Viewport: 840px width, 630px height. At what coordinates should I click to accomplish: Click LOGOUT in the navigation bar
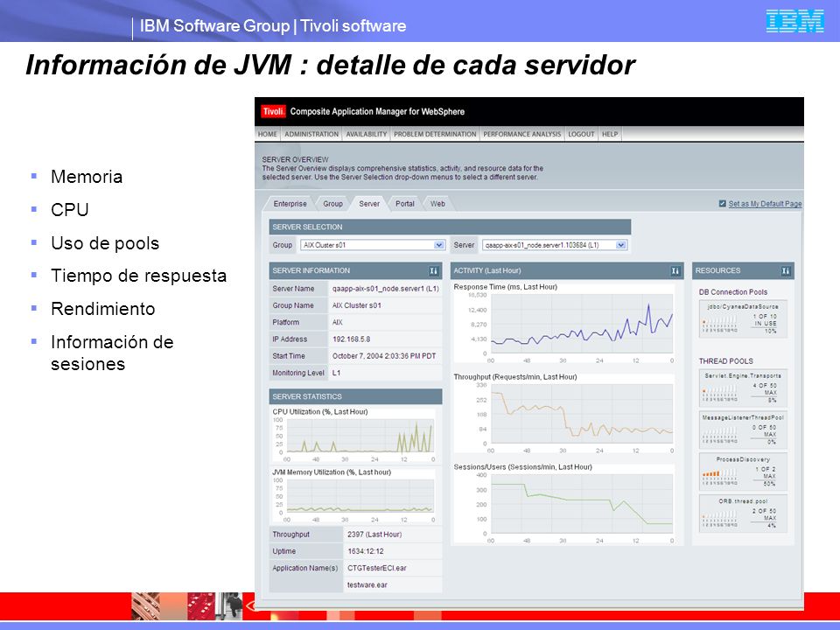tap(581, 134)
